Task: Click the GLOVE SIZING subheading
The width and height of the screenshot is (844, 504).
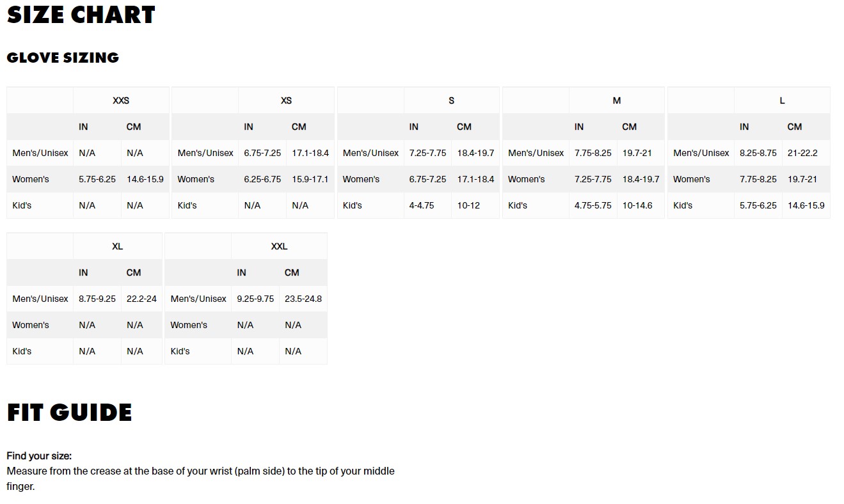Action: coord(63,58)
